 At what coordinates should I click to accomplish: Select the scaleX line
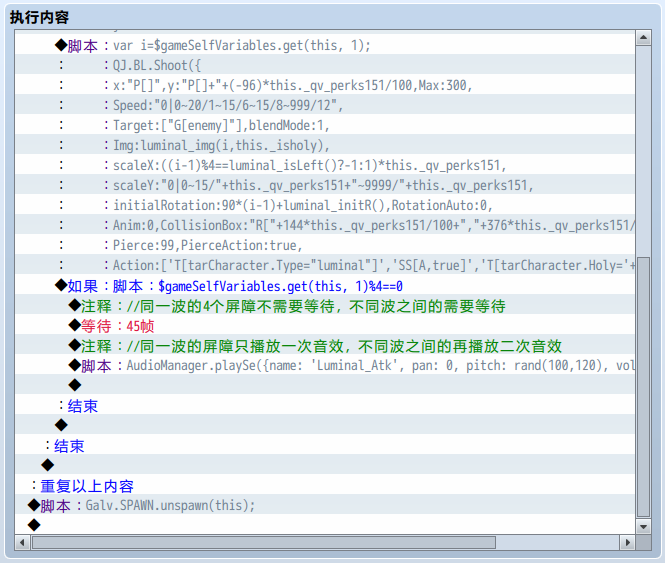point(325,165)
